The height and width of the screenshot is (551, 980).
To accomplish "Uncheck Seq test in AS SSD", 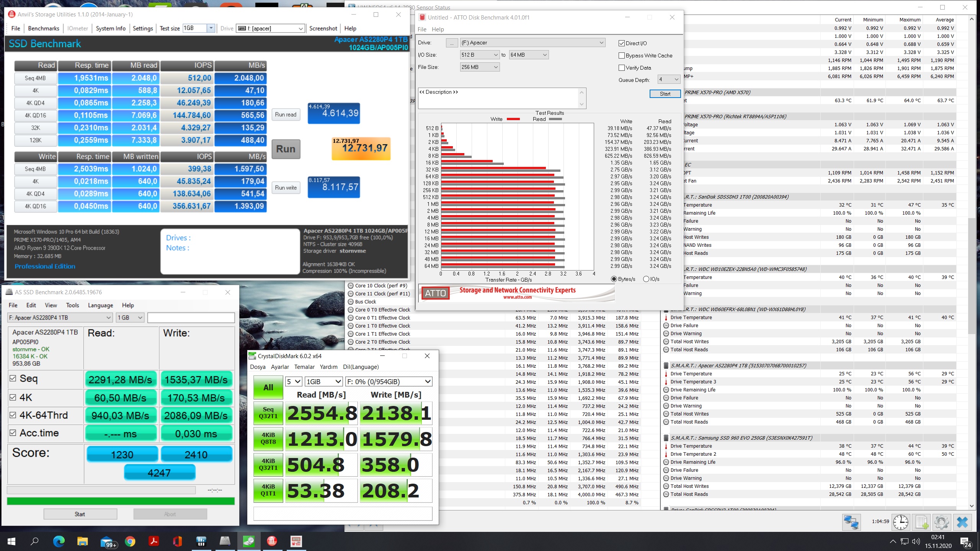I will tap(13, 378).
